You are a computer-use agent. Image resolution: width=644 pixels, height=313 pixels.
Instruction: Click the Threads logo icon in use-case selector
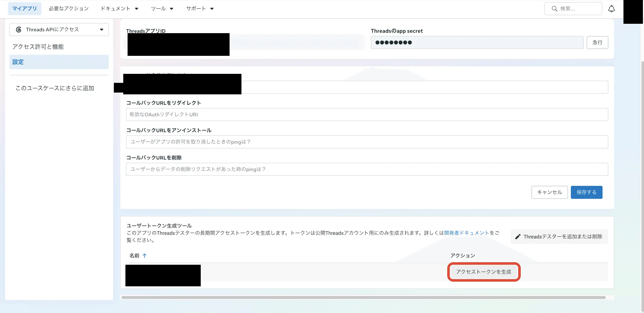pos(19,30)
